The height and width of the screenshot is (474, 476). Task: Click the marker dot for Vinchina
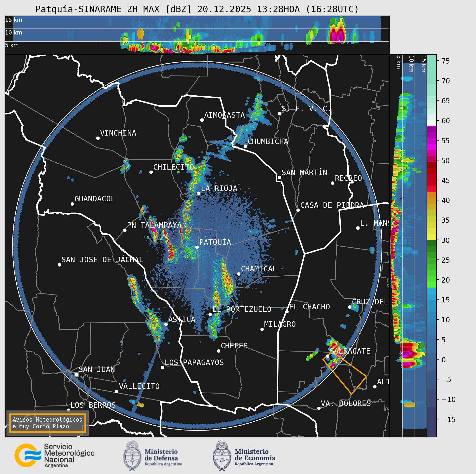tap(98, 138)
